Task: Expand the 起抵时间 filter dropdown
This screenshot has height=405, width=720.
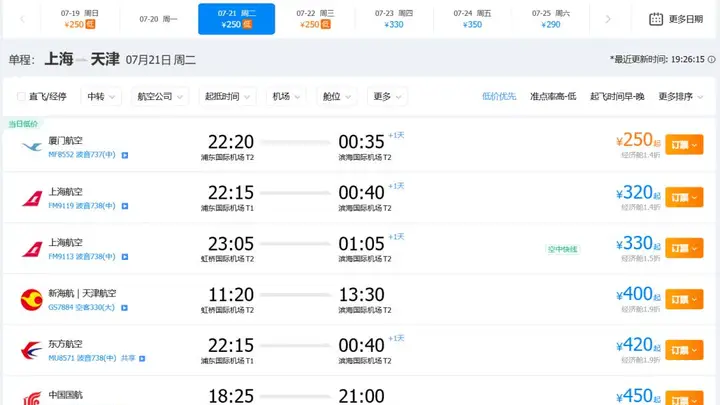Action: point(227,96)
